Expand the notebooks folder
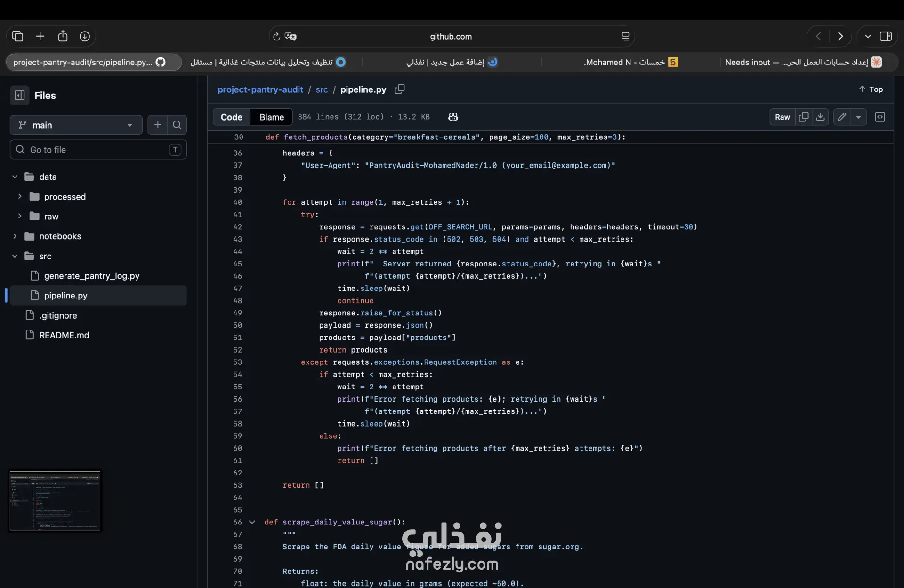The image size is (904, 588). [15, 236]
